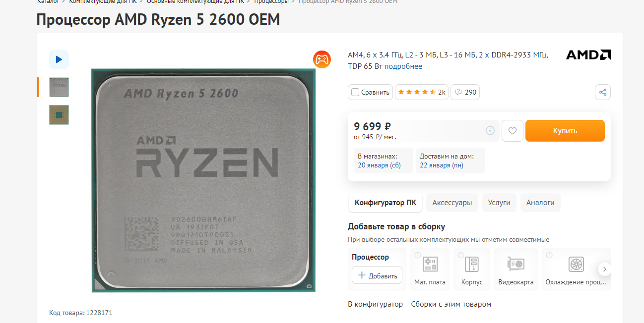Select the Корпус configurator tile
The height and width of the screenshot is (323, 644).
tap(472, 269)
